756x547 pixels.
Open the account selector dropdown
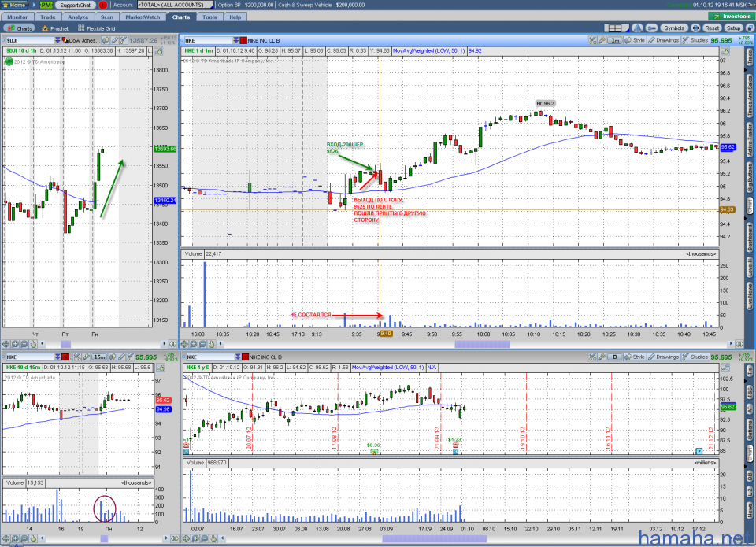click(176, 5)
